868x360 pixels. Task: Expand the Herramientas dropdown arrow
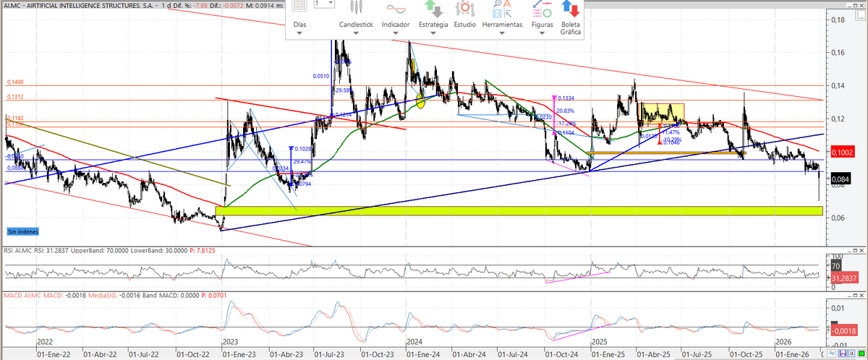502,33
